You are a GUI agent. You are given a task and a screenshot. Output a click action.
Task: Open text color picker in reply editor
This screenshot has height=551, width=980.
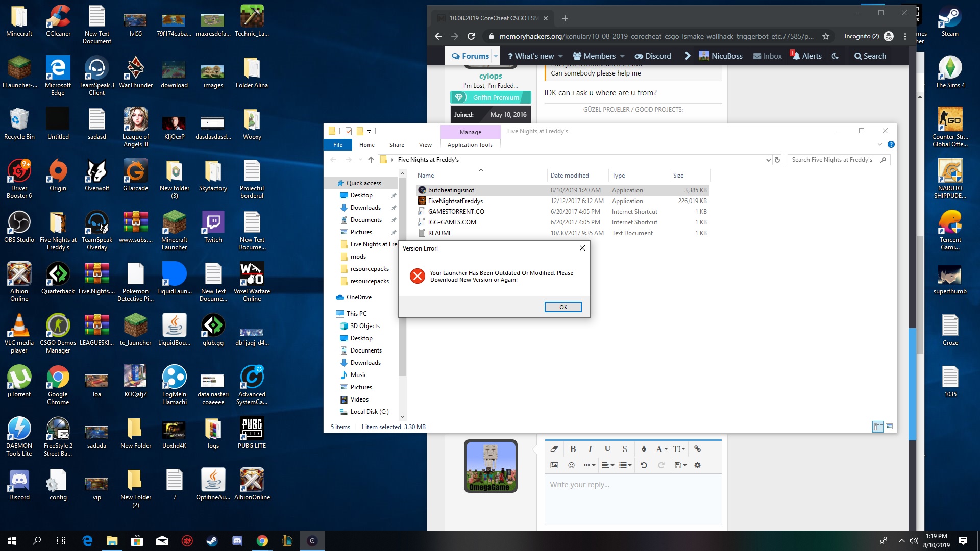(x=644, y=449)
